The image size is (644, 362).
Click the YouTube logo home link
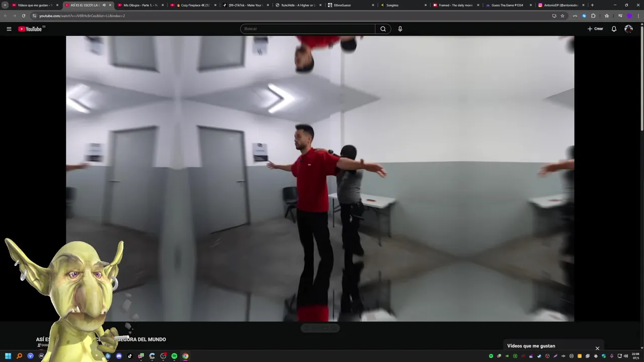pos(30,29)
